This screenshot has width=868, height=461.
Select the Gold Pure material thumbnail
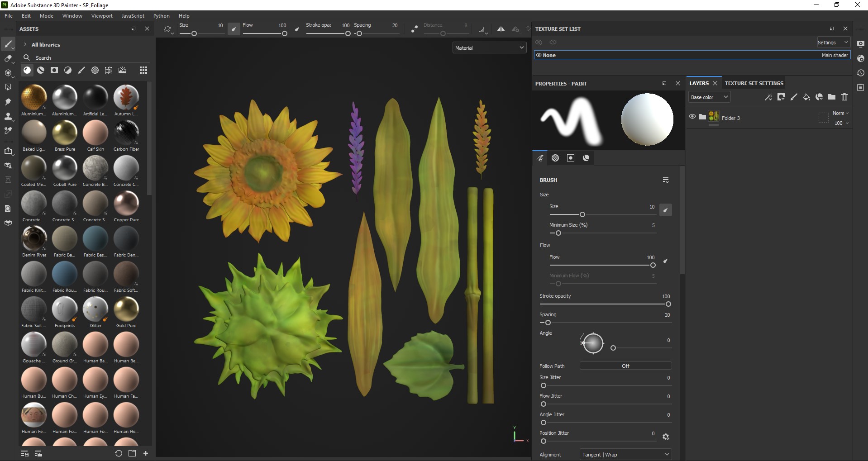126,309
